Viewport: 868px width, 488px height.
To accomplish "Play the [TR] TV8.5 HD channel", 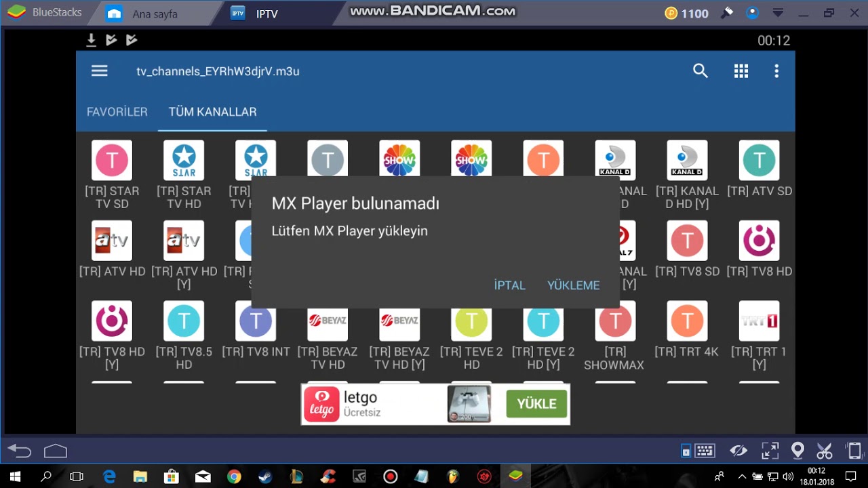I will [x=184, y=335].
